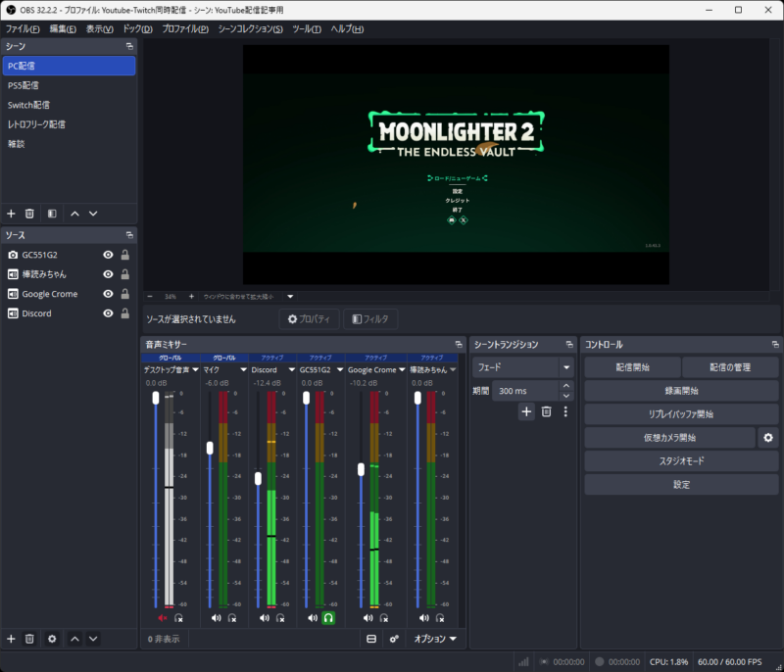Open source properties gear icon
Viewport: 784px width, 672px height.
(52, 639)
